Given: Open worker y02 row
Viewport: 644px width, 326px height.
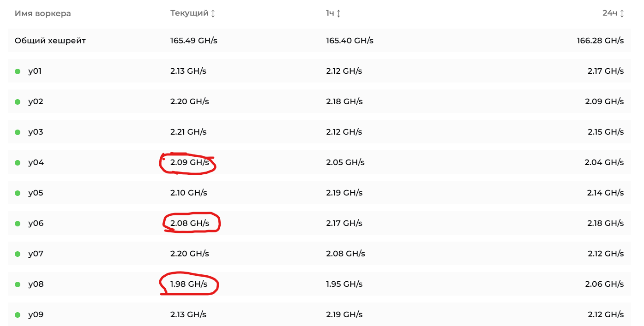Looking at the screenshot, I should (319, 101).
